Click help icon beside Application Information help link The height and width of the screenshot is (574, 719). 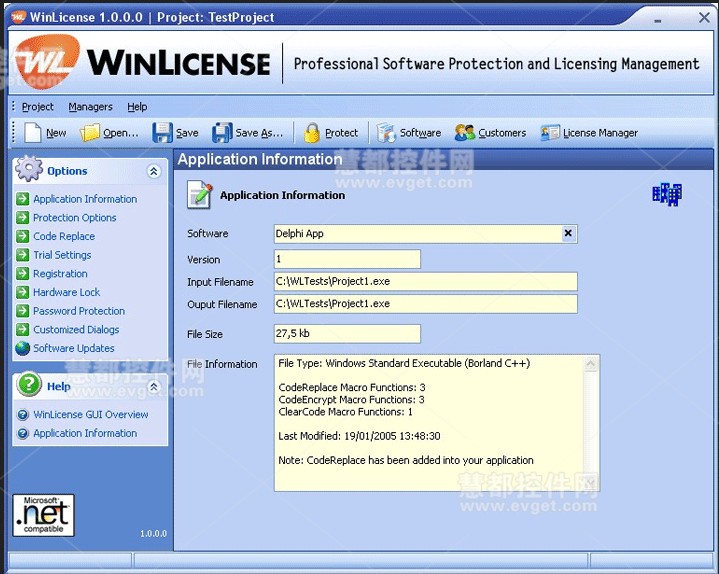[x=23, y=433]
